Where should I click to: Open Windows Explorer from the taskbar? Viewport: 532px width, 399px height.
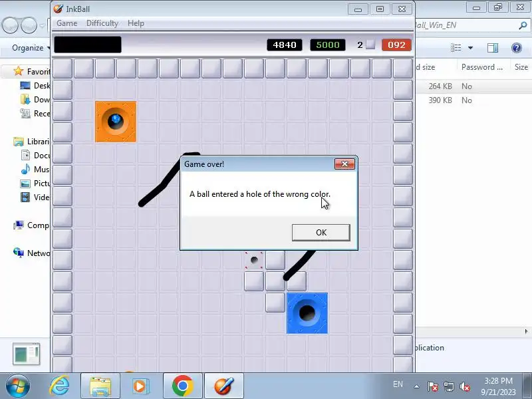point(100,386)
